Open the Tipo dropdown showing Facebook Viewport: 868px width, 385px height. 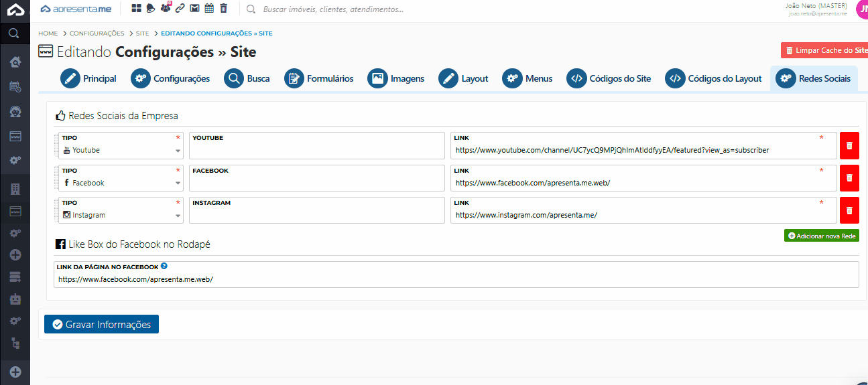tap(121, 183)
